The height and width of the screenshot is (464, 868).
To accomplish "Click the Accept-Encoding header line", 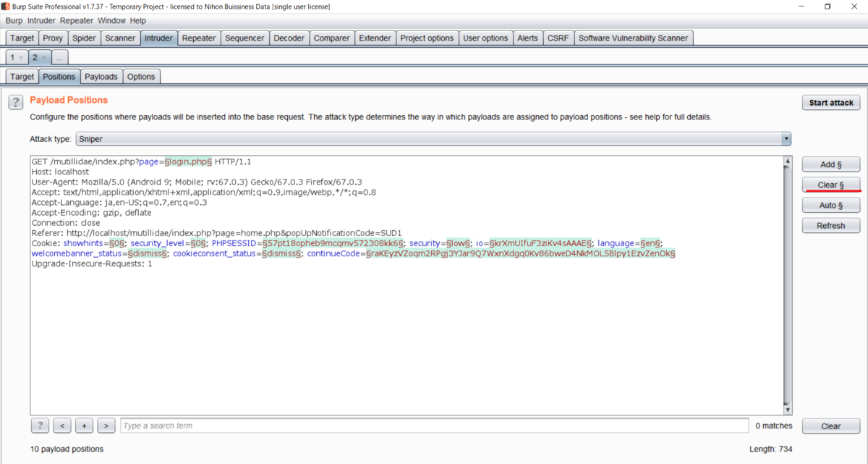I will point(91,213).
